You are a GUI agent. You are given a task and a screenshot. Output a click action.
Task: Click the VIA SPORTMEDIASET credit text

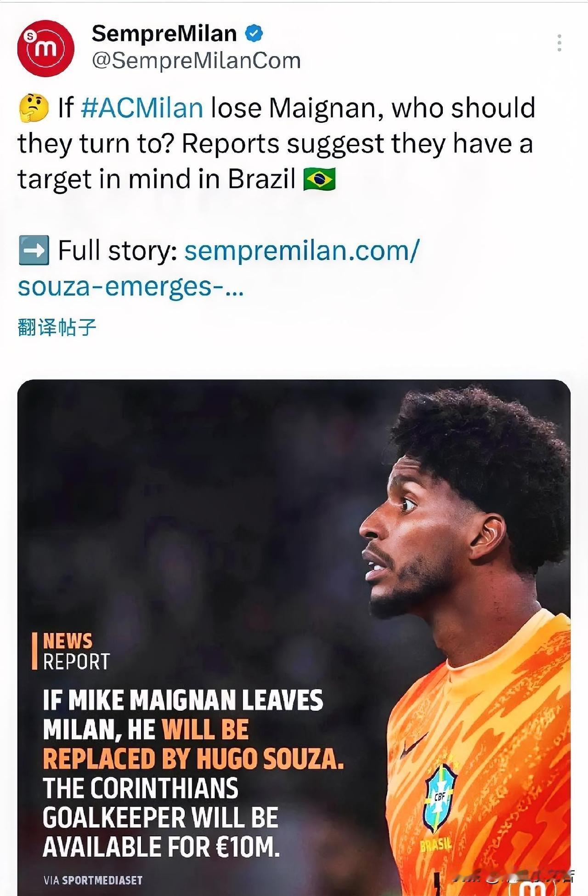pyautogui.click(x=93, y=880)
